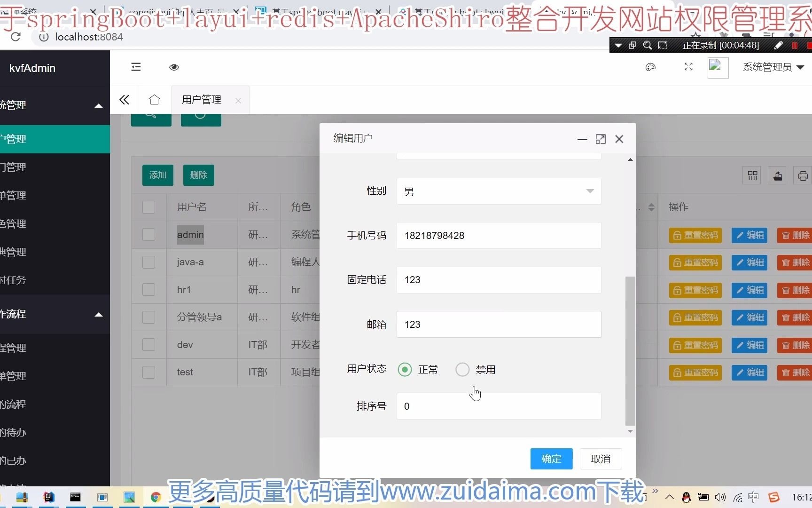Open 角色管理 in the sidebar

(55, 224)
